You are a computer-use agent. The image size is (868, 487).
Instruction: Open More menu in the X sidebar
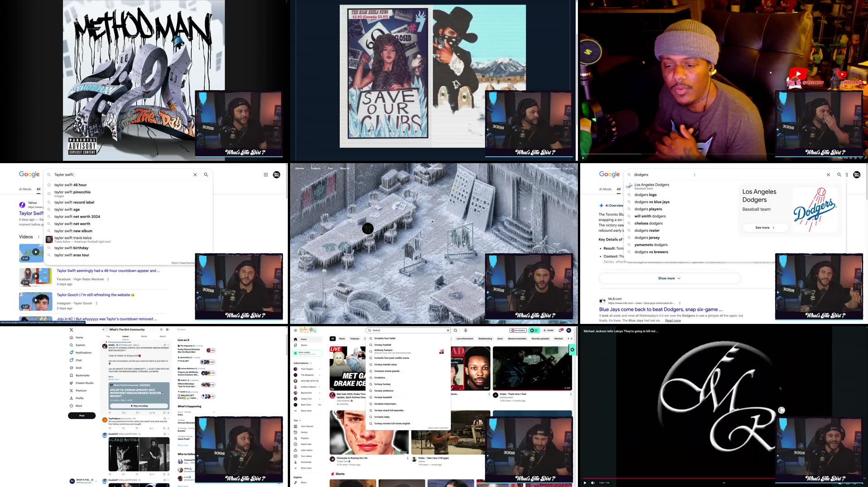click(x=76, y=406)
